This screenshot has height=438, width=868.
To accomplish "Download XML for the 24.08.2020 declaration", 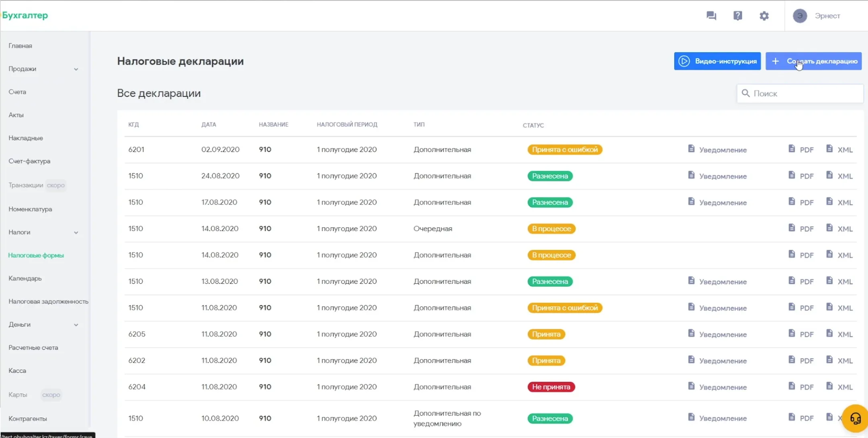I will coord(839,176).
